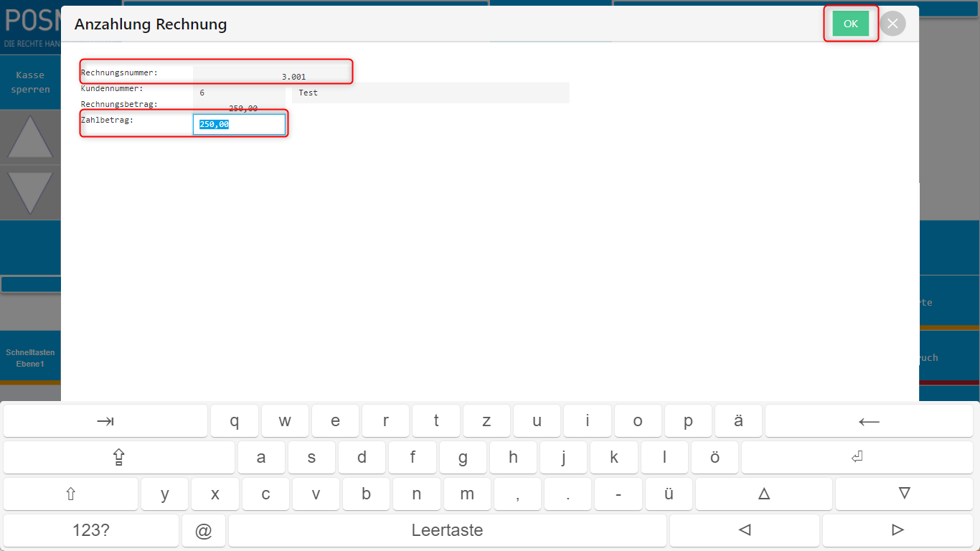The height and width of the screenshot is (551, 980).
Task: Toggle Caps Lock key on keyboard
Action: (x=118, y=457)
